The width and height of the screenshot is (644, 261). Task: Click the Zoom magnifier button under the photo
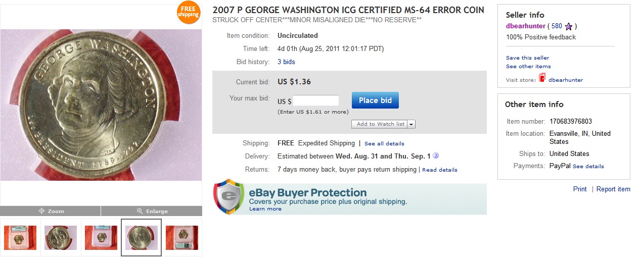point(51,211)
